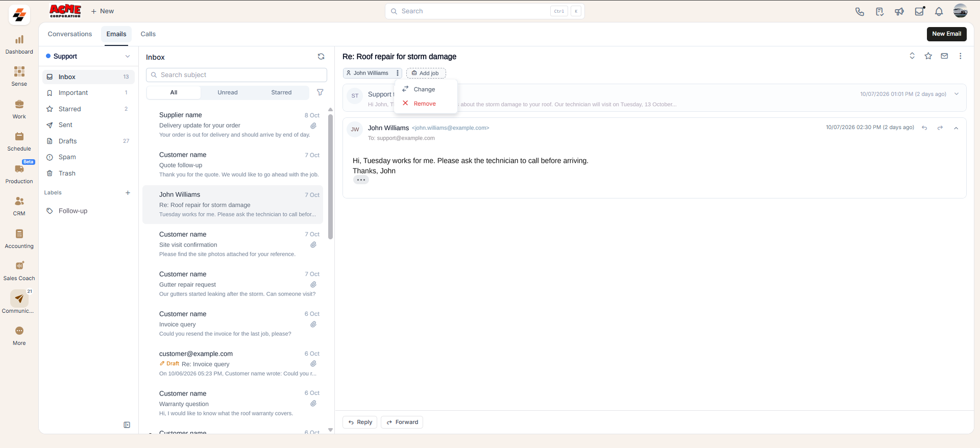The height and width of the screenshot is (448, 980).
Task: Click the phone dialer icon in header
Action: tap(860, 11)
